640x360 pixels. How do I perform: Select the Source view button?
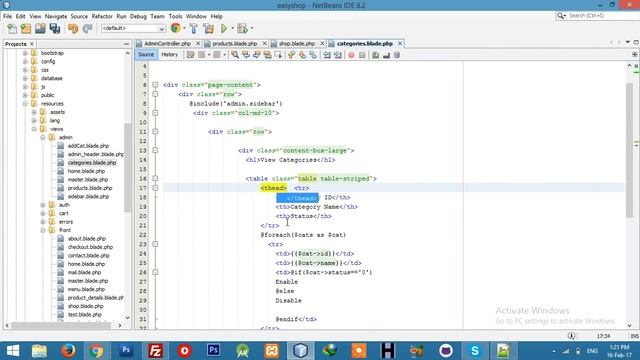(x=146, y=54)
